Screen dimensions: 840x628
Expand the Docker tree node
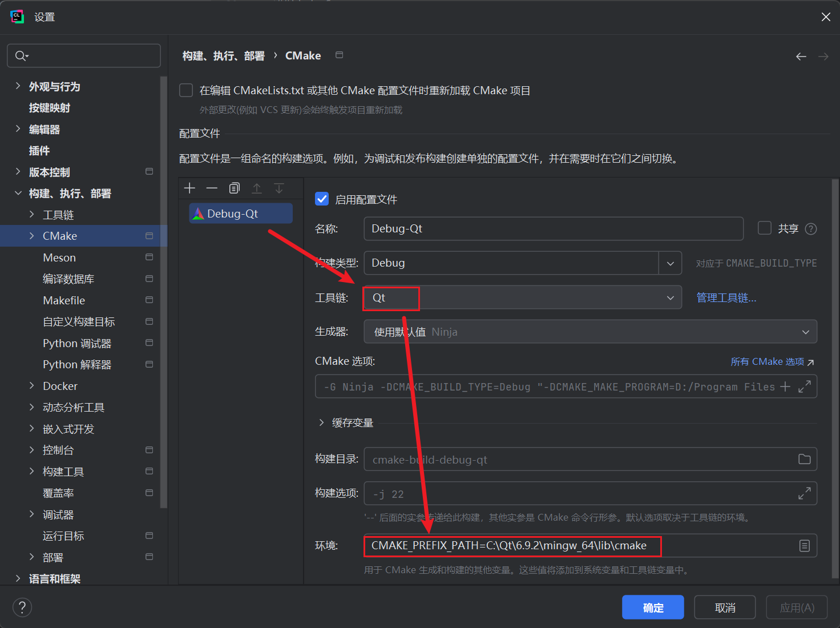(x=31, y=386)
